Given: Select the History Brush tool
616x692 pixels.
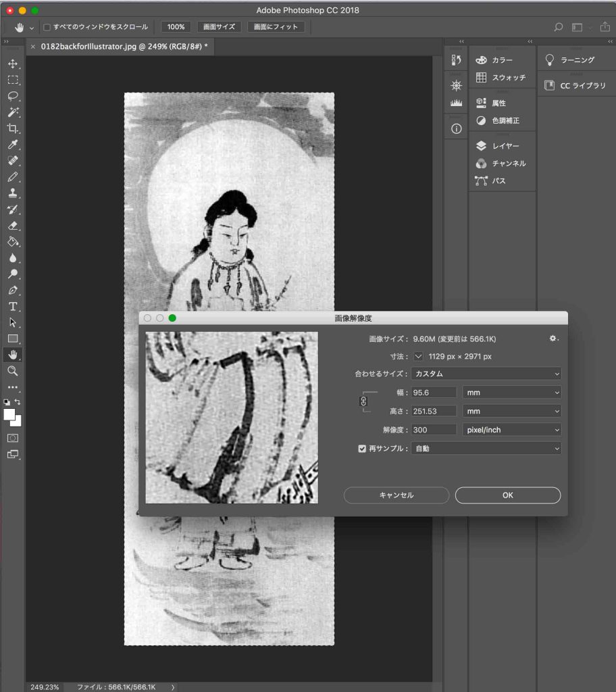Looking at the screenshot, I should click(x=13, y=209).
